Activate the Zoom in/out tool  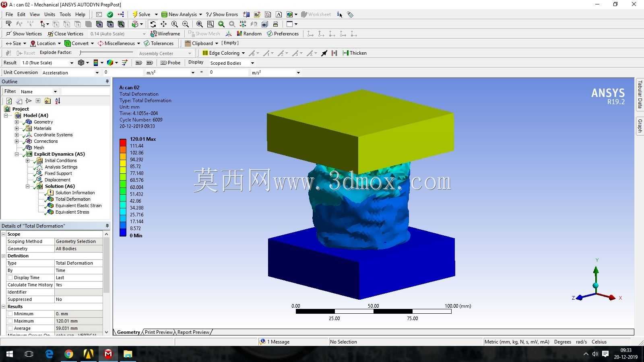(x=175, y=24)
